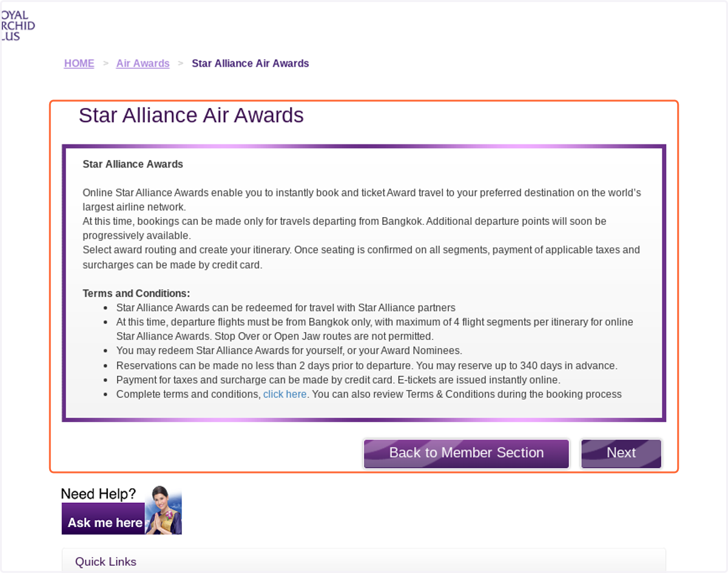This screenshot has width=728, height=573.
Task: Open the Ask me here help assistant
Action: [x=104, y=519]
